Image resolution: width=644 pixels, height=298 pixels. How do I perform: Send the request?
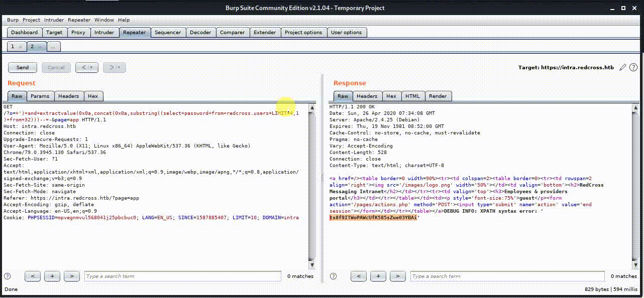click(23, 67)
